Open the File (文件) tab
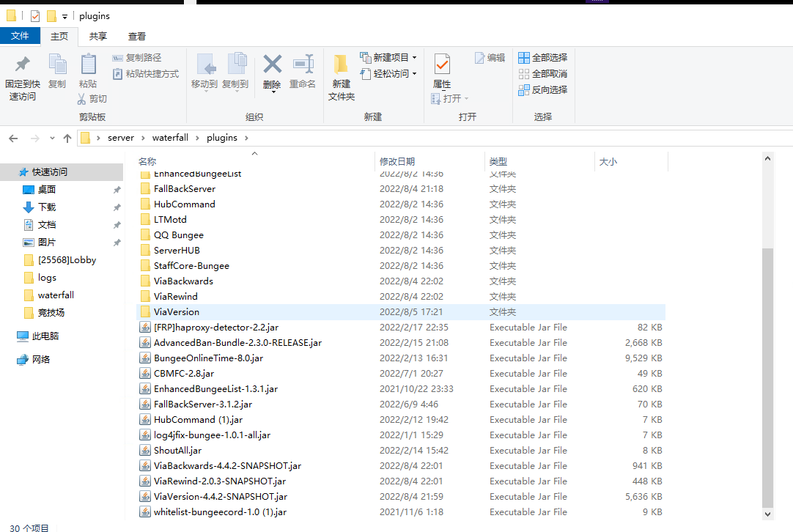The height and width of the screenshot is (532, 793). point(21,36)
